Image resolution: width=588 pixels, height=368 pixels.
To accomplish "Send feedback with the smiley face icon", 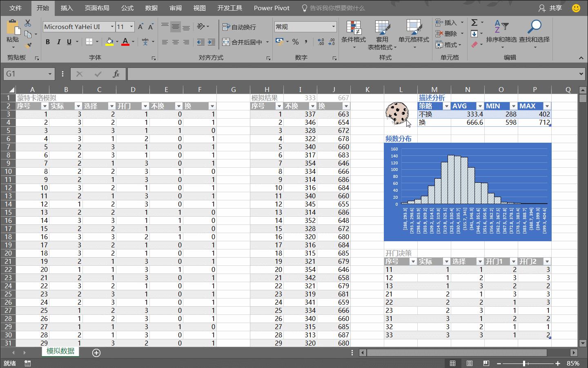I will pos(576,8).
